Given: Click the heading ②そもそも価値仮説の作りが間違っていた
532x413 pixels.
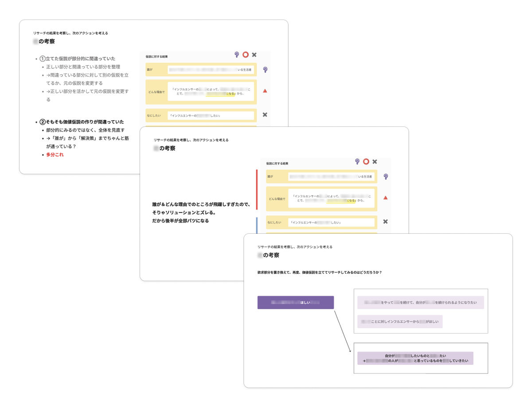Looking at the screenshot, I should [x=82, y=122].
